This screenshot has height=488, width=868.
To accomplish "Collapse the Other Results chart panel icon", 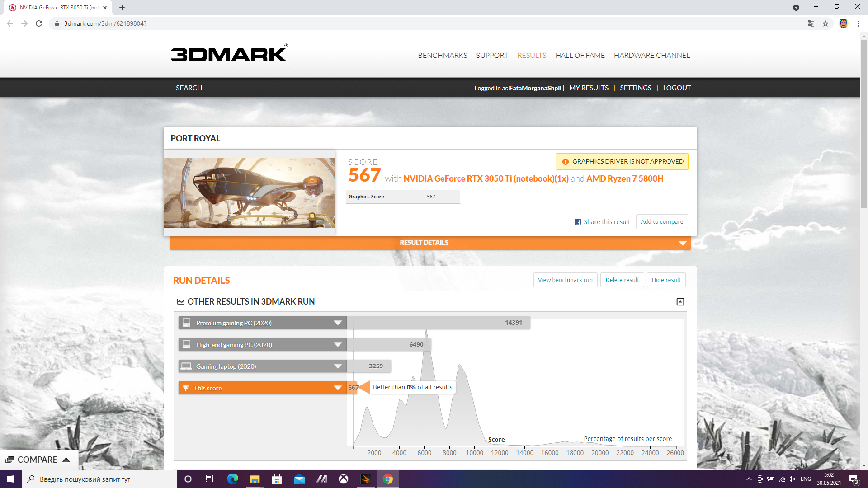I will click(x=680, y=302).
